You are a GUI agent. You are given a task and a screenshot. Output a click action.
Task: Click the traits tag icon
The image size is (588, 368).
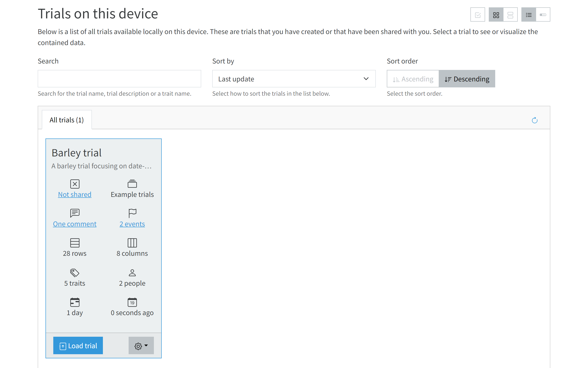(x=75, y=273)
